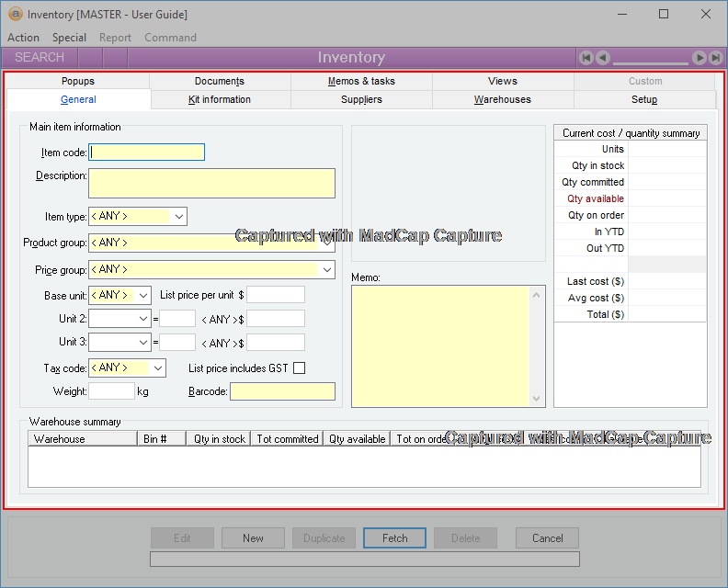
Task: Switch to the Kit information tab
Action: (x=220, y=99)
